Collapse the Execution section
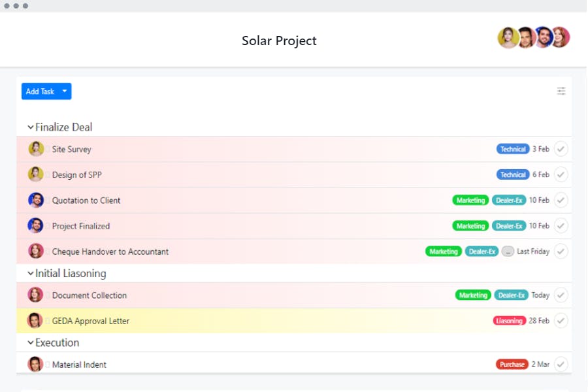588x392 pixels. 30,342
